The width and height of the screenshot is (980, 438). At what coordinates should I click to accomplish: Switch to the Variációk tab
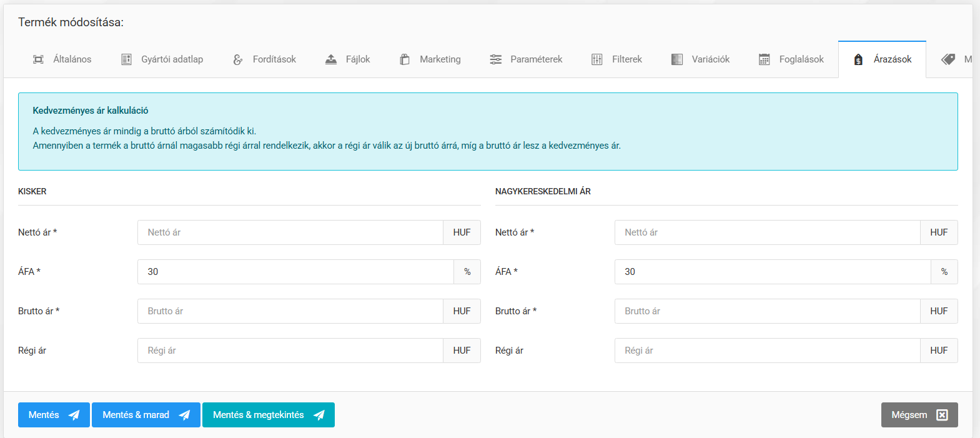click(700, 59)
